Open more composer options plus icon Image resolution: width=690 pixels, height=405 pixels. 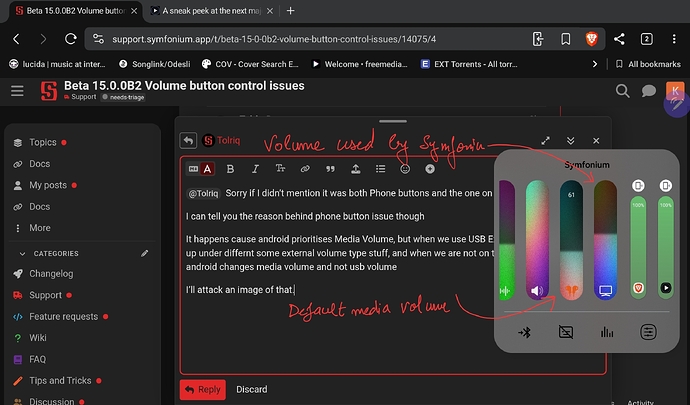[x=430, y=169]
